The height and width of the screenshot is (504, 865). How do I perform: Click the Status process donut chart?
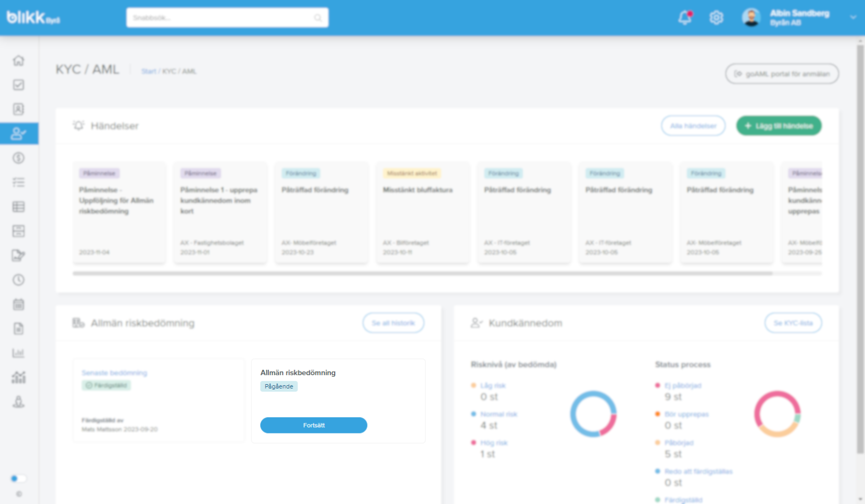pos(777,414)
